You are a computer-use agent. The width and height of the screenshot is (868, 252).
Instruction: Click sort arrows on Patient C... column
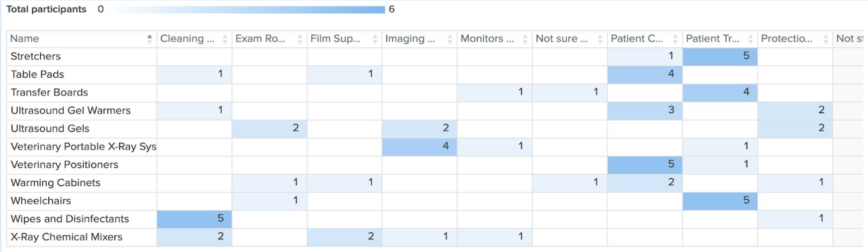pyautogui.click(x=675, y=39)
